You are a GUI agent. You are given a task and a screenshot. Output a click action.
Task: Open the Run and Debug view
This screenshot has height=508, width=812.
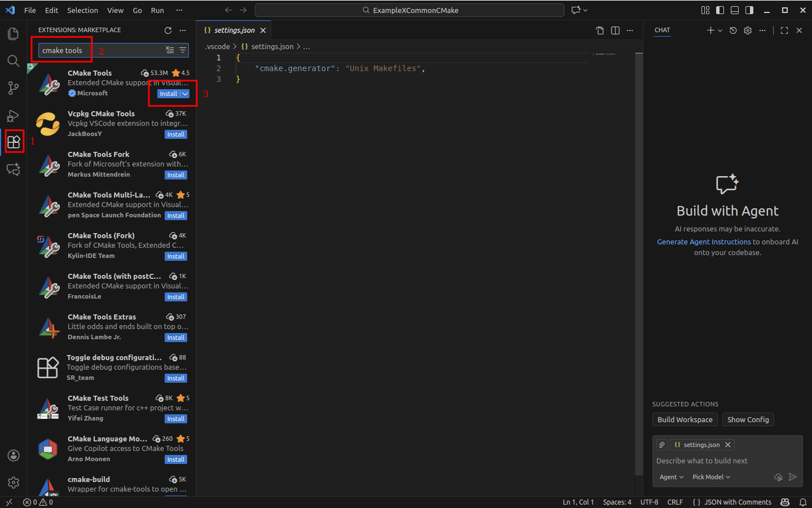tap(13, 116)
